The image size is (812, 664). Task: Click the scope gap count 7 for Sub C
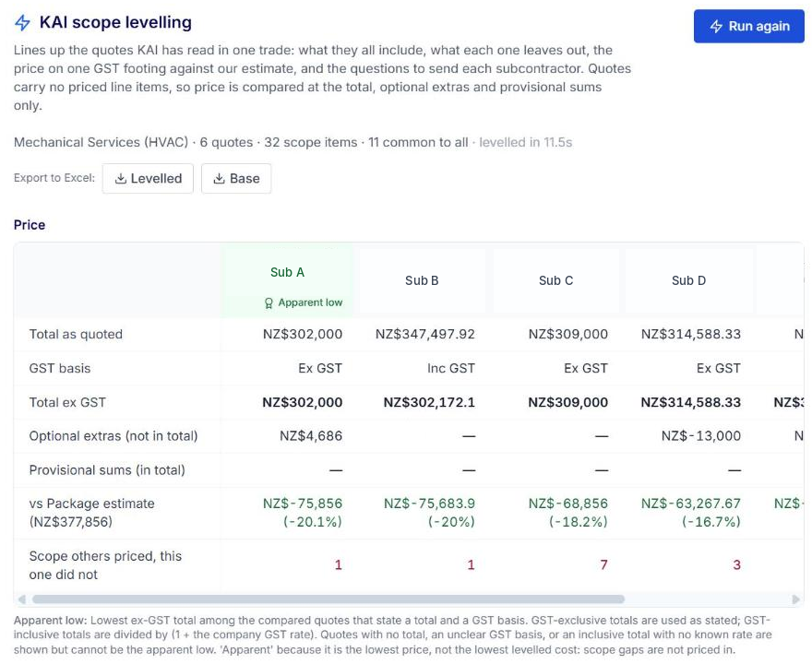point(603,565)
